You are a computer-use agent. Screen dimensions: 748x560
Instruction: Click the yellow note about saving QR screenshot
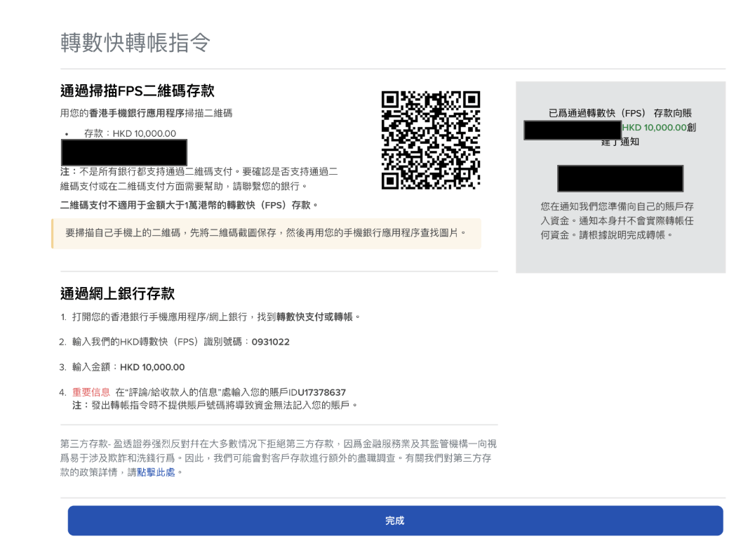[x=266, y=233]
